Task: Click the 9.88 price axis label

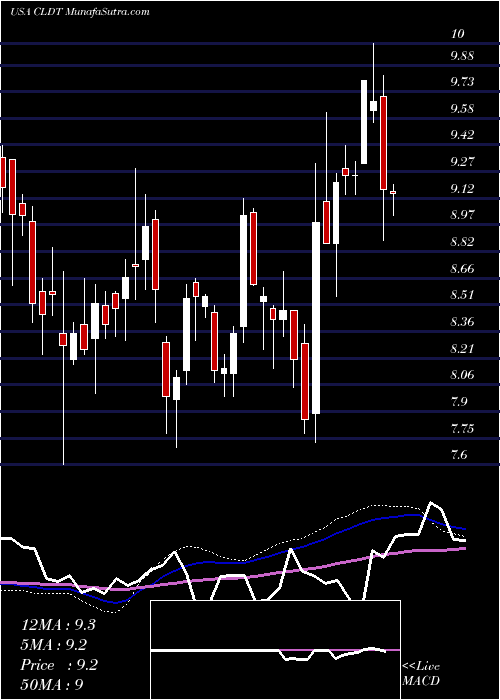Action: (462, 56)
